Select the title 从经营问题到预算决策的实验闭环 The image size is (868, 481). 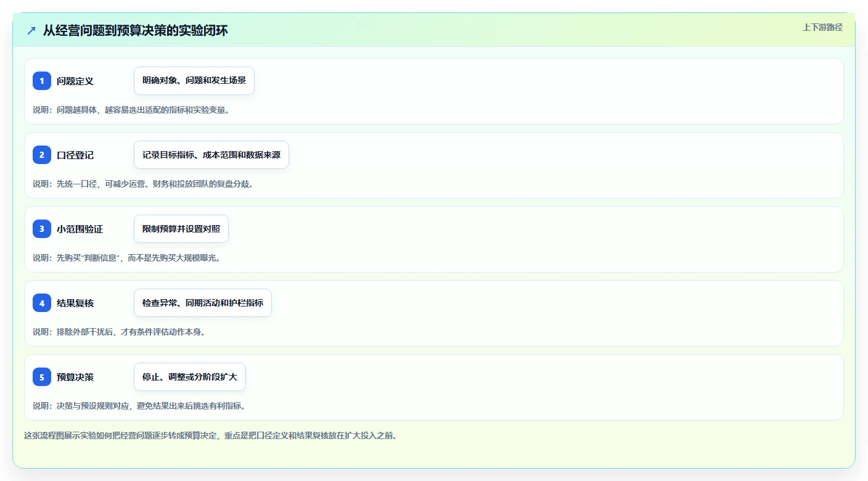136,30
